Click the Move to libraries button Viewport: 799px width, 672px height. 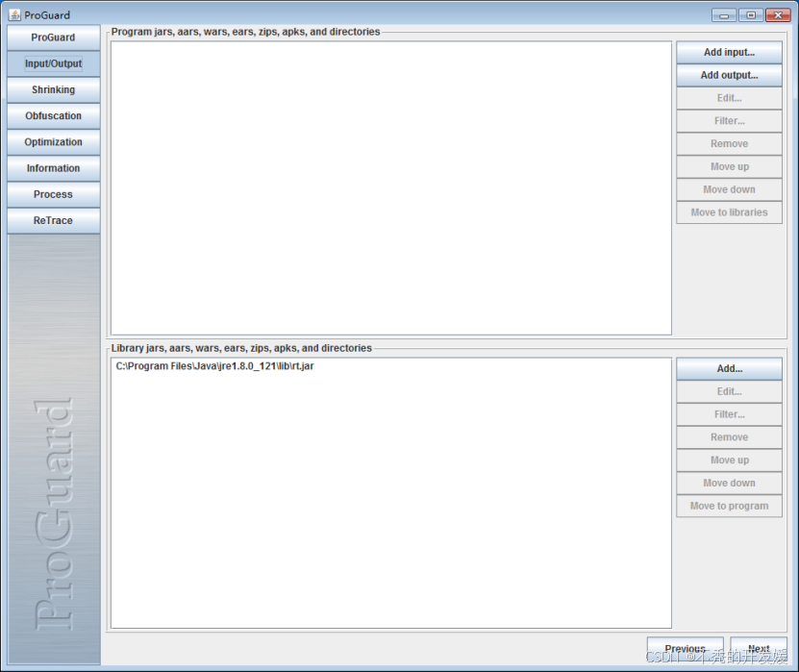729,212
